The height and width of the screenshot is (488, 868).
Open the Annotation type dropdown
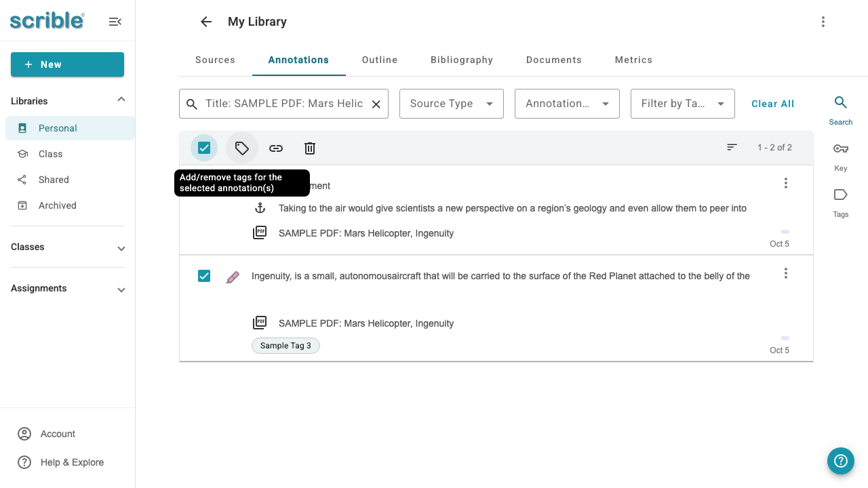point(567,104)
